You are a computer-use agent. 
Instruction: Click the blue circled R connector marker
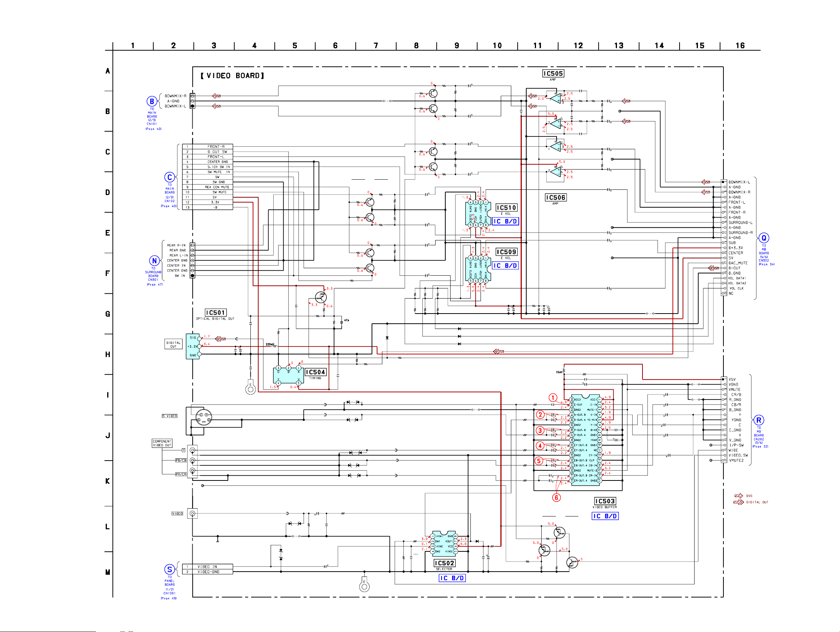pos(758,420)
